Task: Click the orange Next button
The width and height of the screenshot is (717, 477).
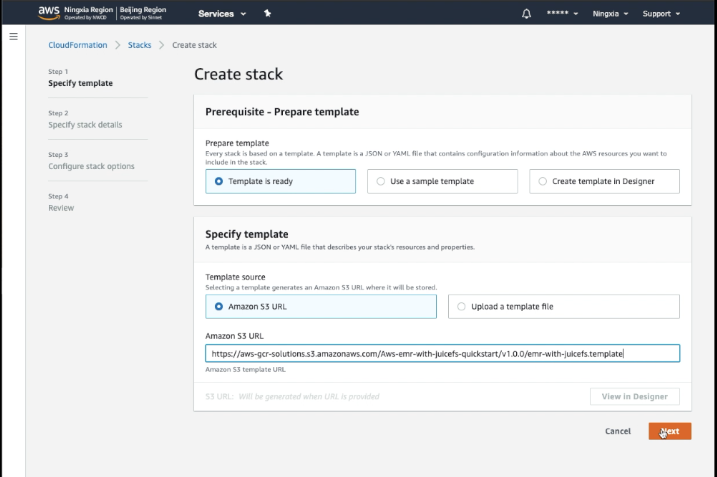Action: click(670, 431)
